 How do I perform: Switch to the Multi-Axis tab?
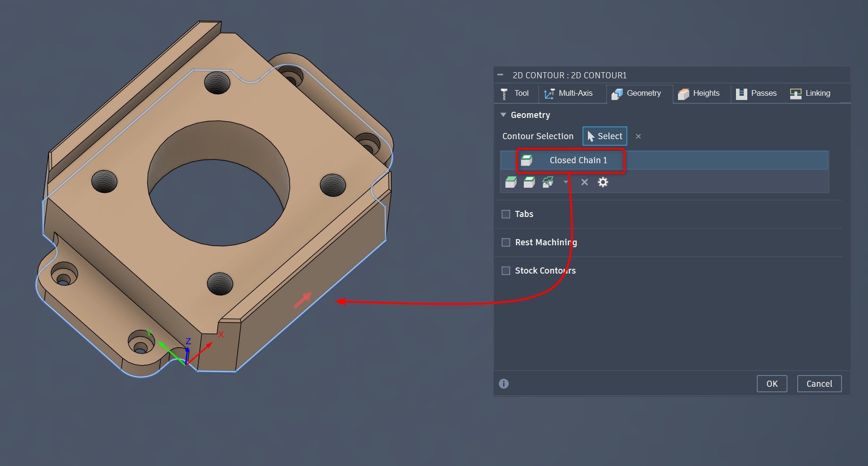(x=569, y=93)
